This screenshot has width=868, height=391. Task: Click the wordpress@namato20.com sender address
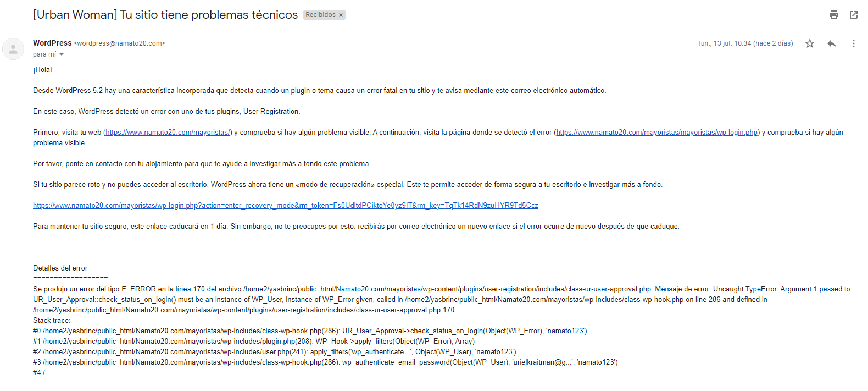[x=119, y=43]
